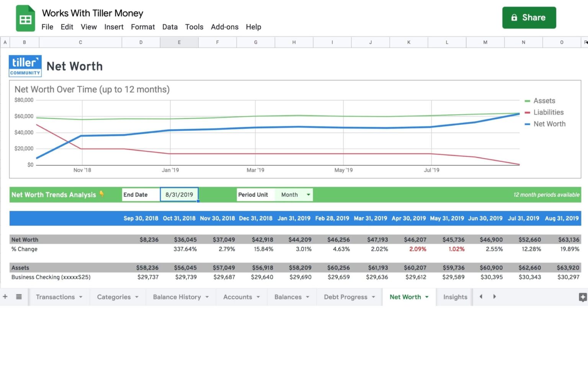The width and height of the screenshot is (588, 368).
Task: Open the Period Unit Month dropdown
Action: [307, 194]
